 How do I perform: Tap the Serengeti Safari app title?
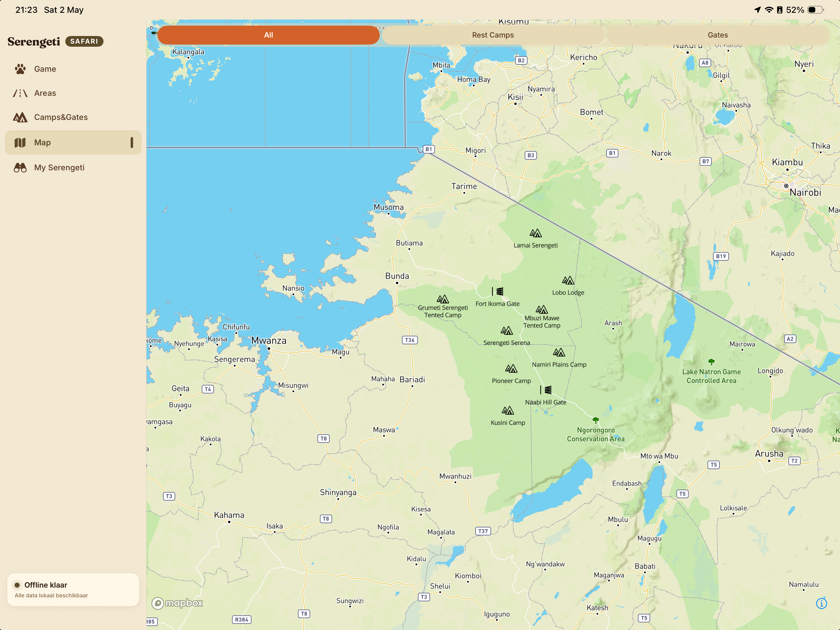click(56, 42)
